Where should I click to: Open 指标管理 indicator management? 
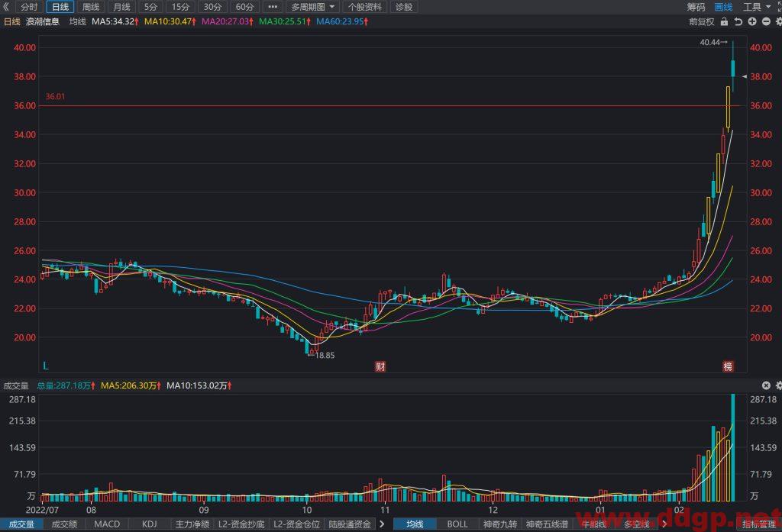pyautogui.click(x=758, y=524)
